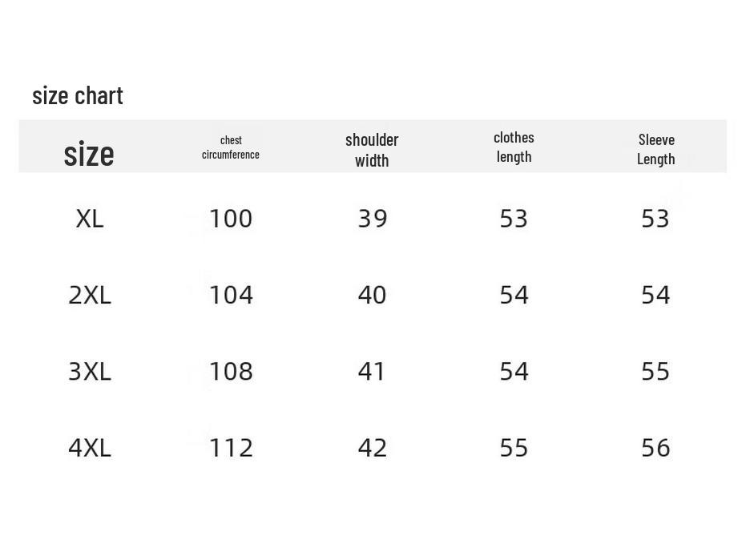This screenshot has width=746, height=560.
Task: Click chest circumference value 100
Action: pos(231,219)
